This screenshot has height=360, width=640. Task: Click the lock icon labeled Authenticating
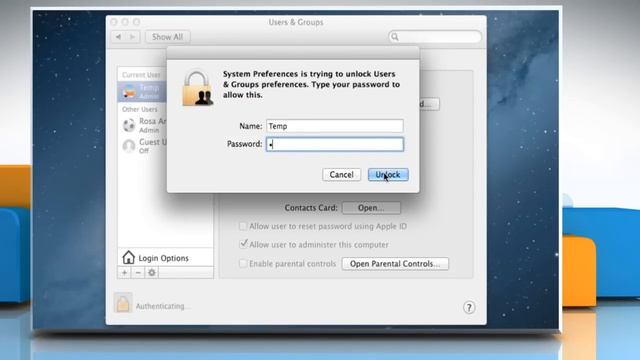click(123, 303)
